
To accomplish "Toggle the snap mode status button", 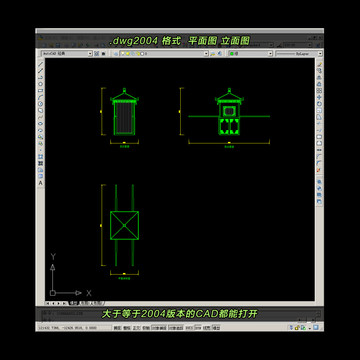I will pos(117,328).
